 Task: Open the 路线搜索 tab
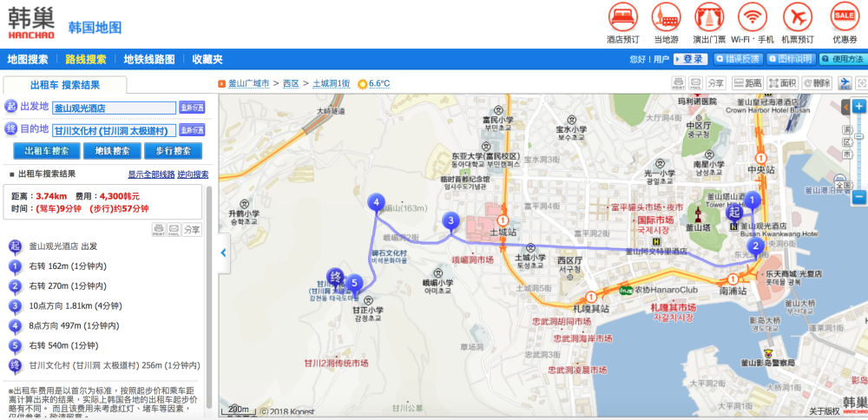pos(85,59)
